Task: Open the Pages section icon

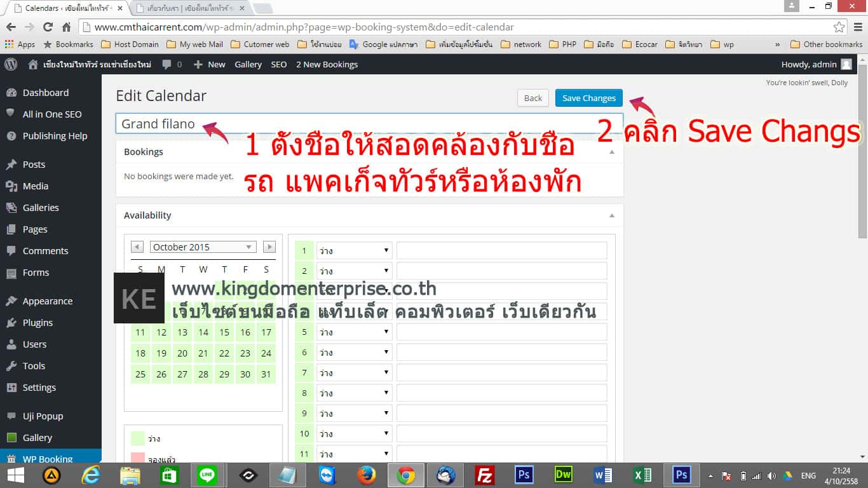Action: coord(11,229)
